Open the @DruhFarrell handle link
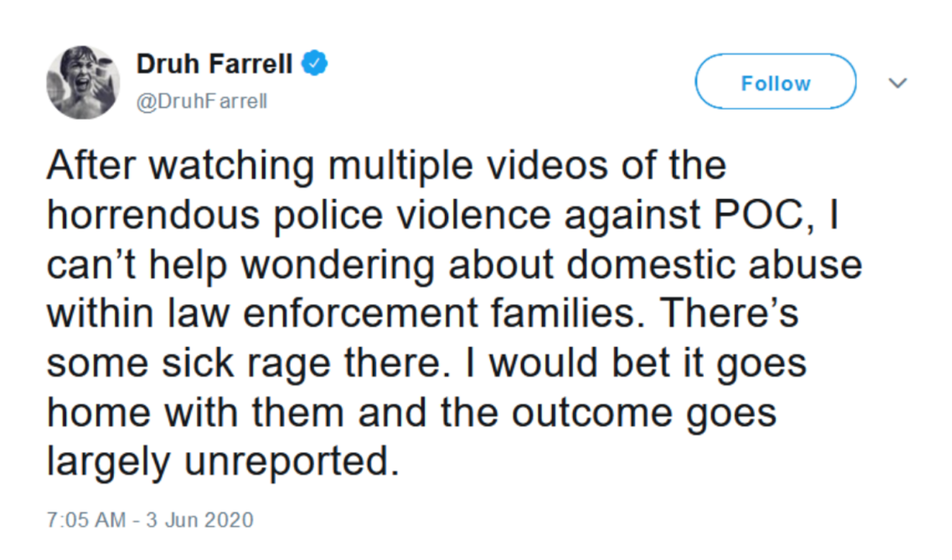Screen dimensions: 952x560 [202, 101]
